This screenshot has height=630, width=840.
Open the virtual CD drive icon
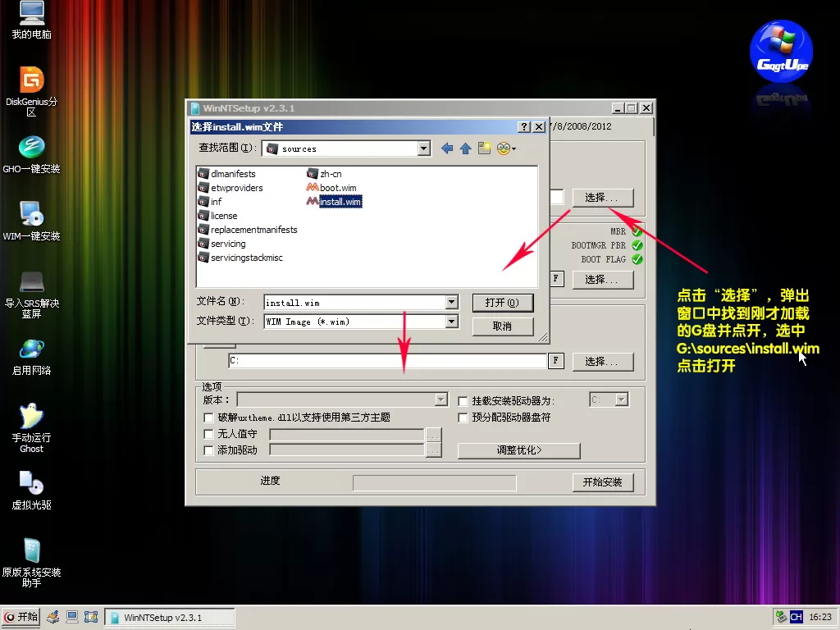[31, 483]
